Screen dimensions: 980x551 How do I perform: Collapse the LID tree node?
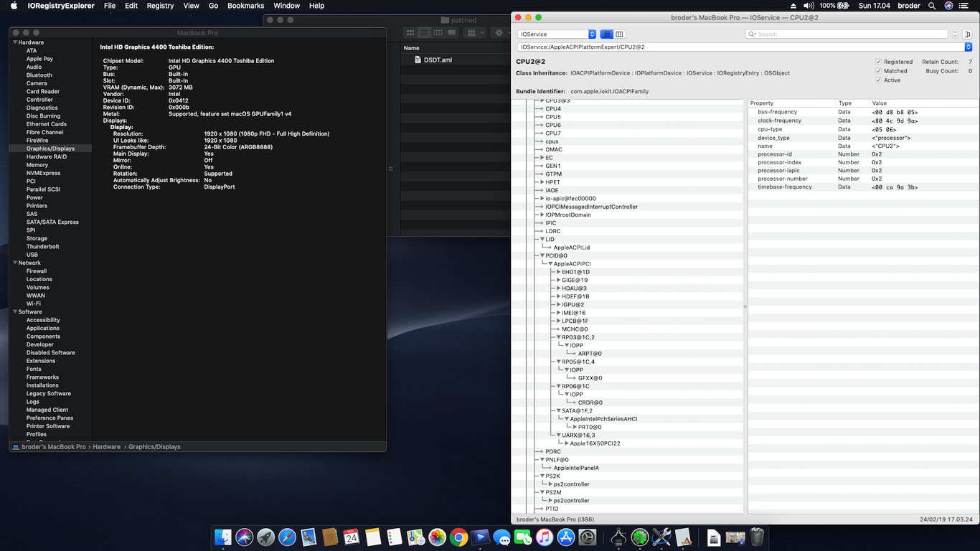(542, 240)
